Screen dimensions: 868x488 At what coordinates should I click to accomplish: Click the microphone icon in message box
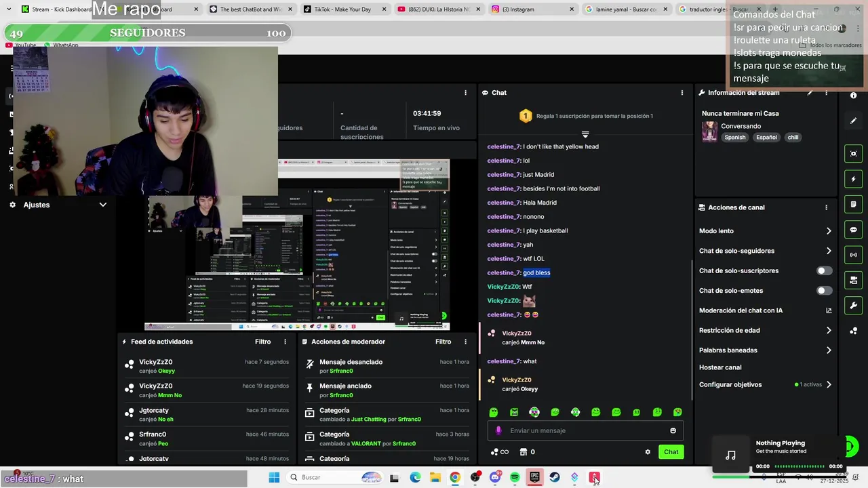pyautogui.click(x=499, y=430)
